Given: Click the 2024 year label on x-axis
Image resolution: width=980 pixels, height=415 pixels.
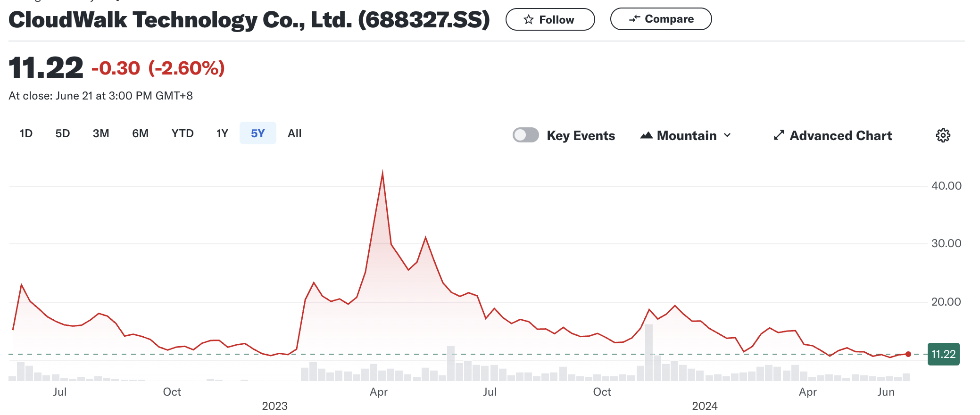Looking at the screenshot, I should [705, 406].
